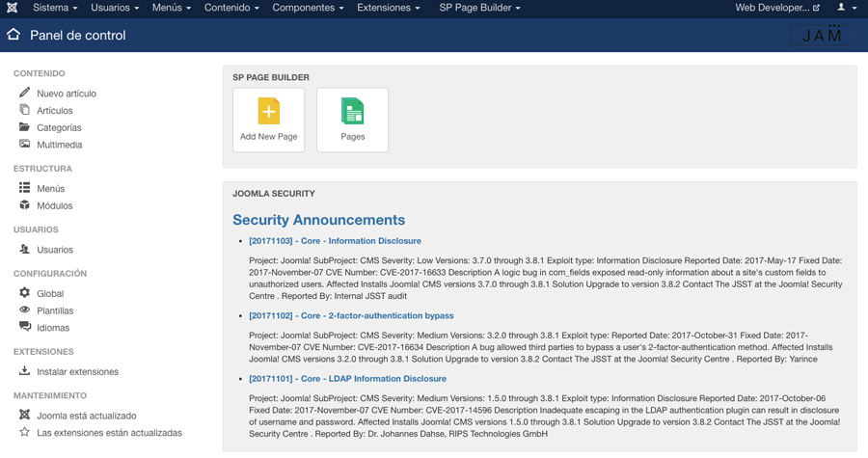The height and width of the screenshot is (458, 868).
Task: Click the folder icon next to Categorías
Action: (24, 126)
